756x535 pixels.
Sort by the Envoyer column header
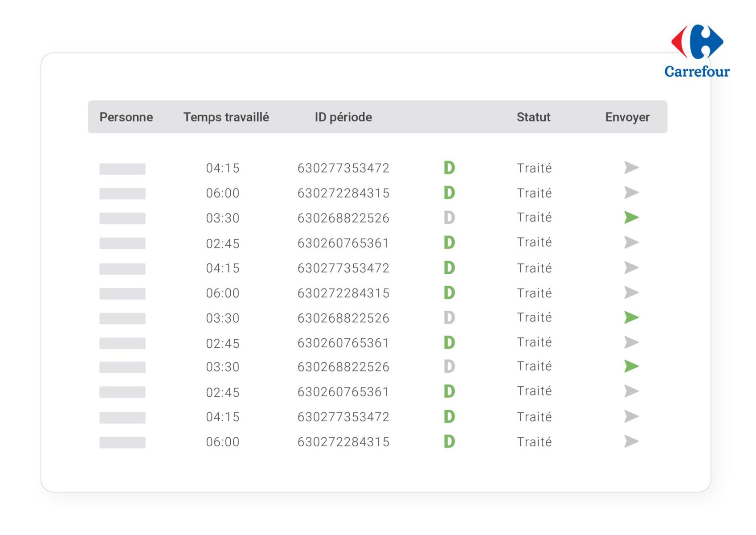tap(627, 117)
